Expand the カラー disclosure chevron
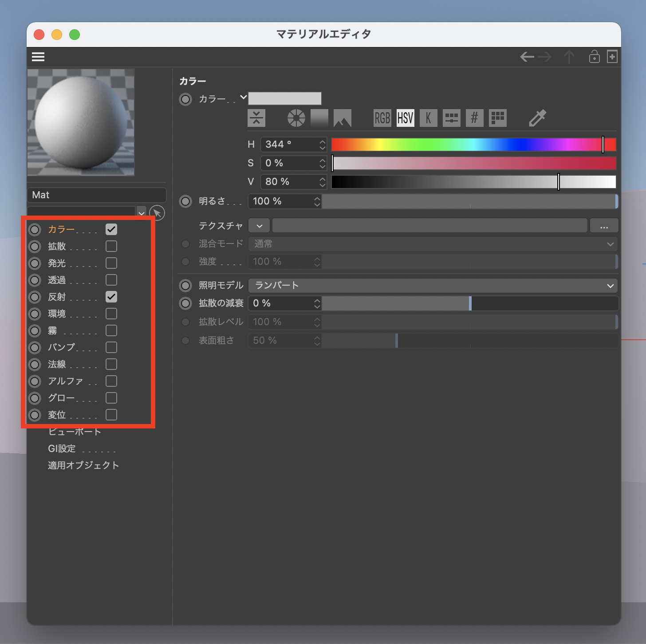Image resolution: width=646 pixels, height=644 pixels. point(243,97)
